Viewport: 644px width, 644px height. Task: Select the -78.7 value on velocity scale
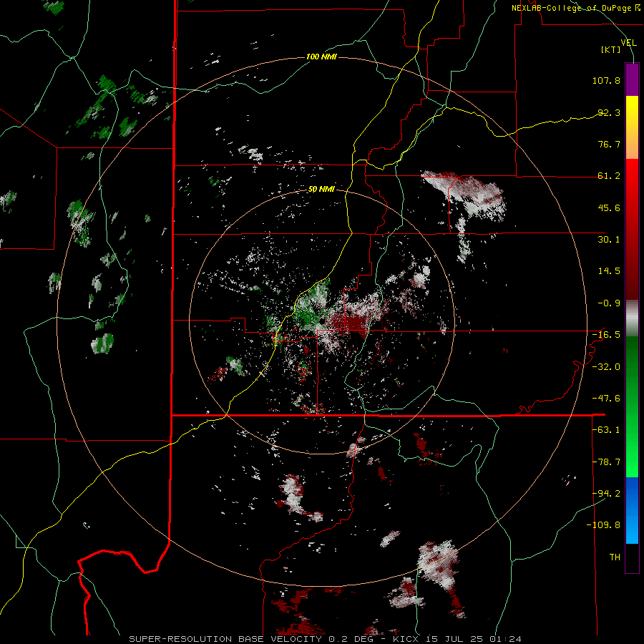point(606,462)
